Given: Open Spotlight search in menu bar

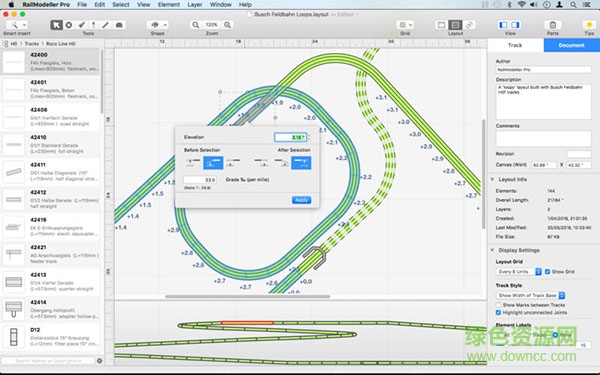Looking at the screenshot, I should point(573,5).
